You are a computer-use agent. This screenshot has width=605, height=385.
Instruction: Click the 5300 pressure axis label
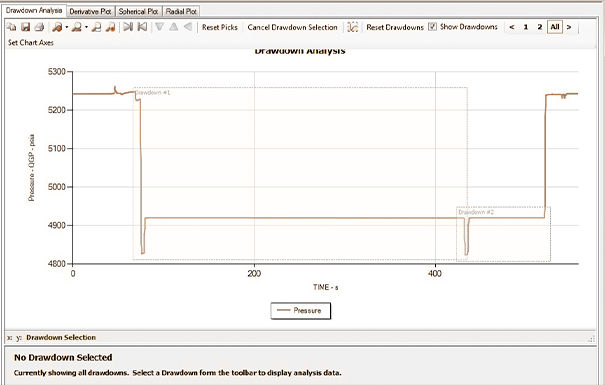(57, 72)
